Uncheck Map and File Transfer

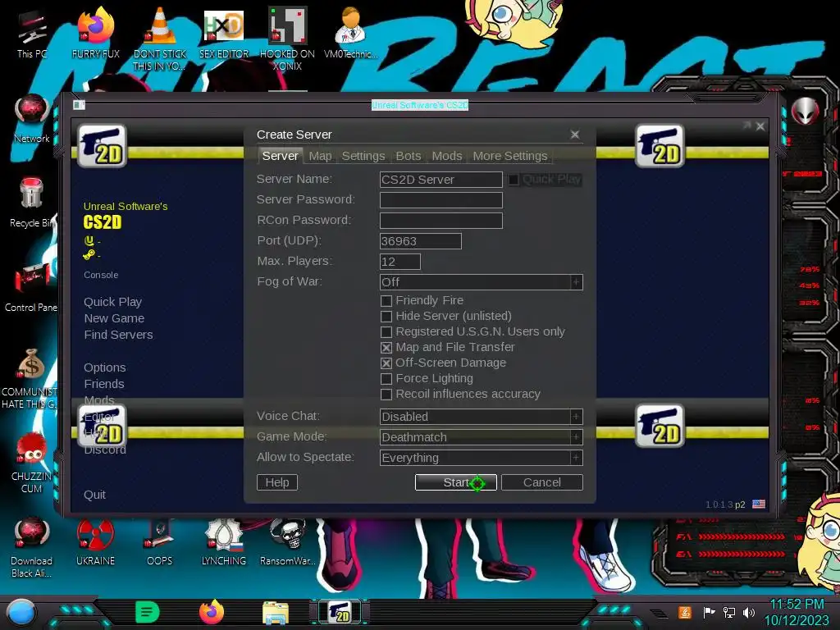(x=386, y=348)
